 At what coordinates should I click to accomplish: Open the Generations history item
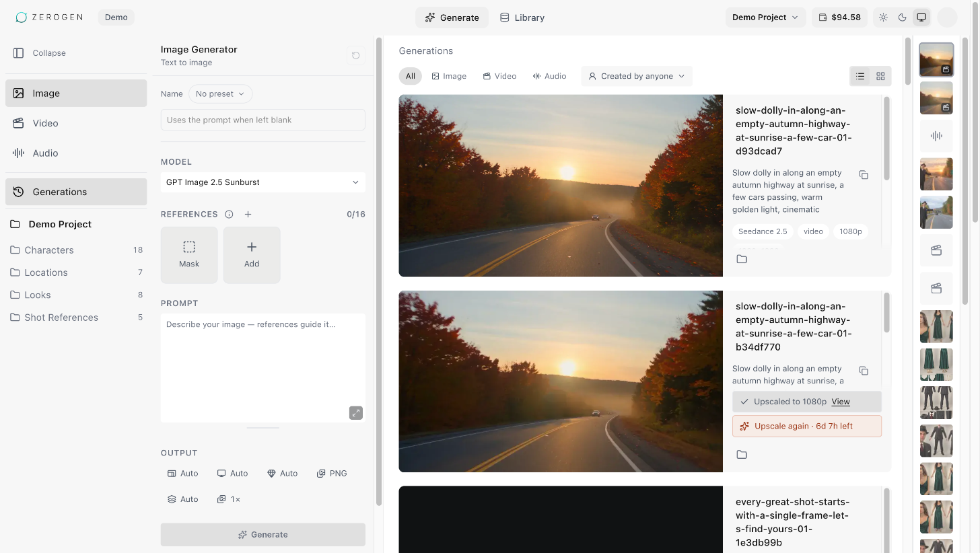[76, 192]
